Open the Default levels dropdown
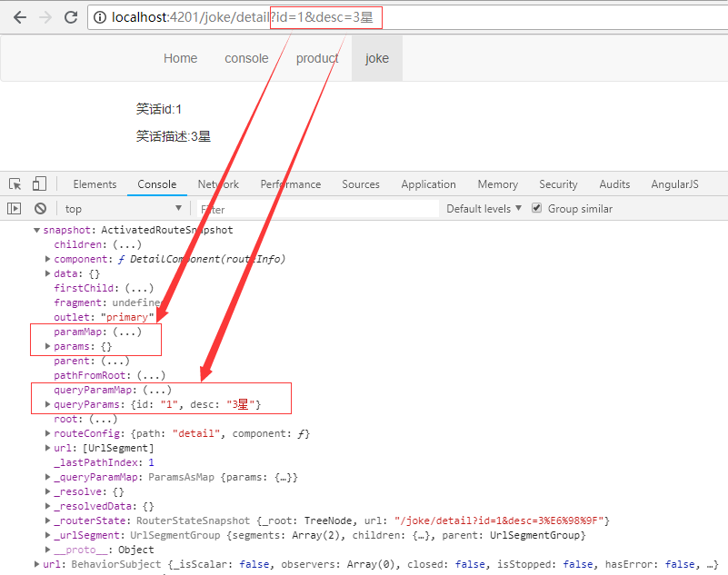The height and width of the screenshot is (575, 728). click(x=484, y=209)
